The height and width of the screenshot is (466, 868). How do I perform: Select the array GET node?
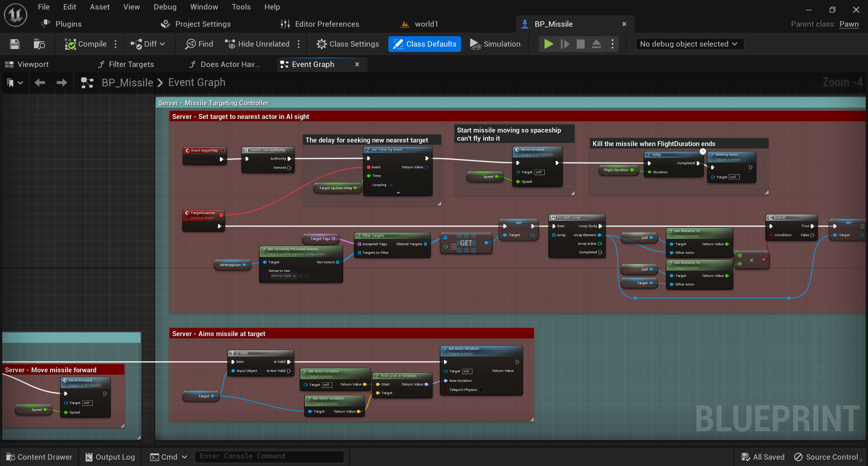466,243
